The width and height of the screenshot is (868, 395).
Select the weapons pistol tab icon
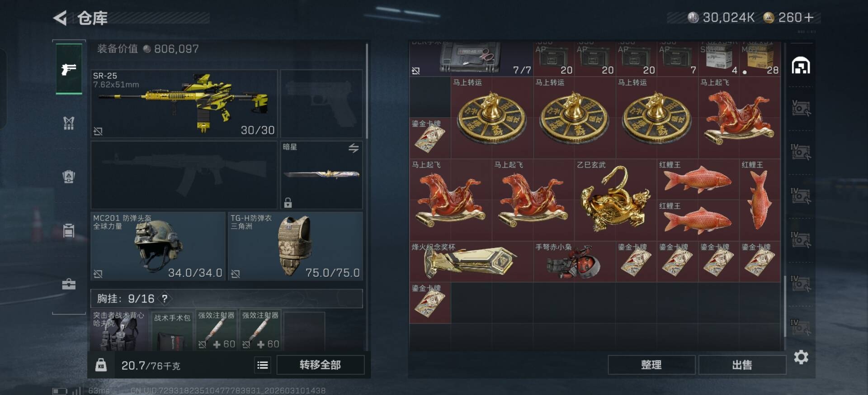point(69,69)
